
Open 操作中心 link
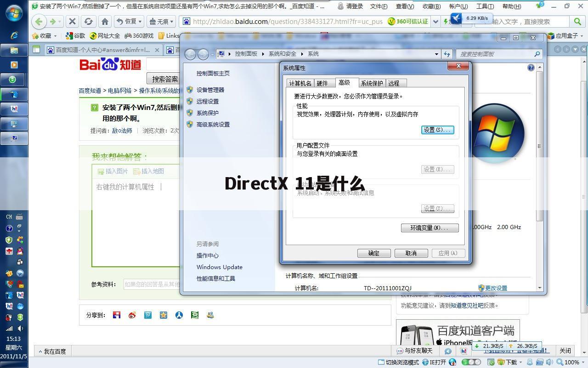point(208,255)
